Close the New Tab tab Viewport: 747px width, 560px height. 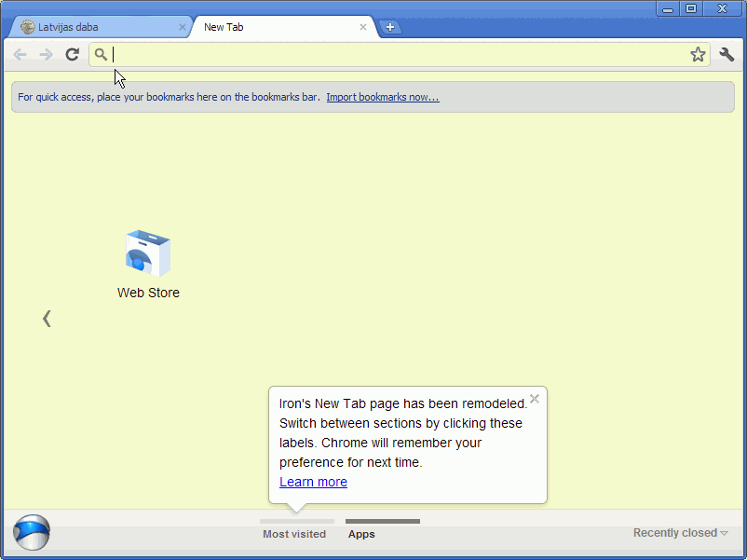[x=363, y=27]
